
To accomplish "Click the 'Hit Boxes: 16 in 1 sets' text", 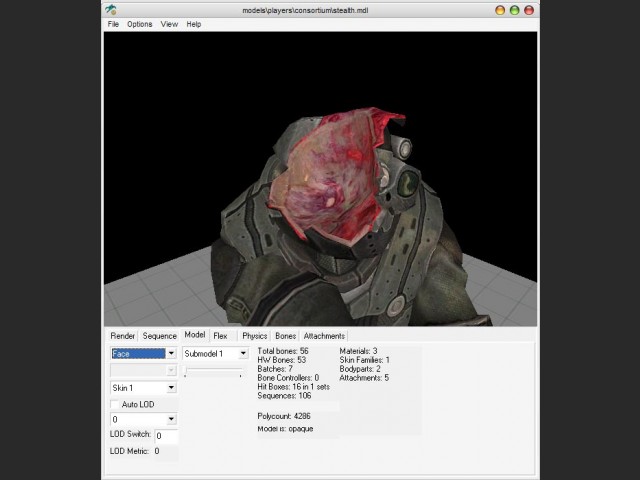I will 293,387.
